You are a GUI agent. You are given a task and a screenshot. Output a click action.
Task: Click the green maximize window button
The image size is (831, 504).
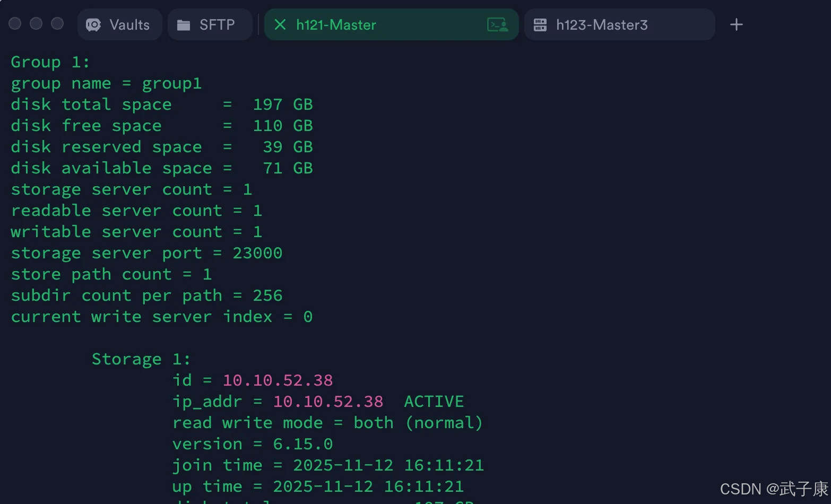57,23
